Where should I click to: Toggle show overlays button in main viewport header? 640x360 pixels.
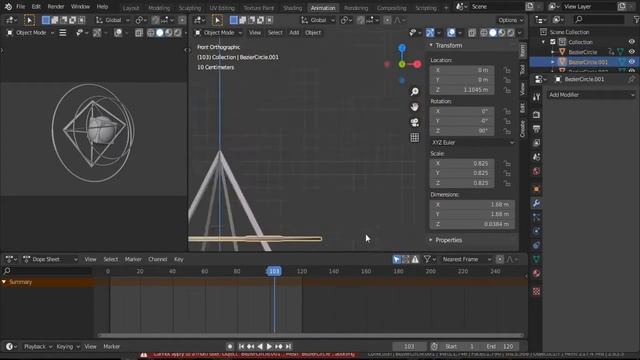click(x=451, y=33)
